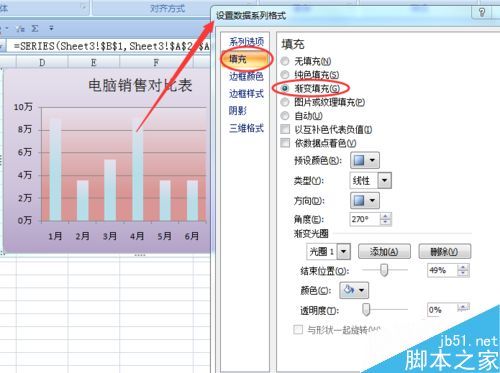
Task: Select 图片或纹理填充 radio option
Action: 285,102
